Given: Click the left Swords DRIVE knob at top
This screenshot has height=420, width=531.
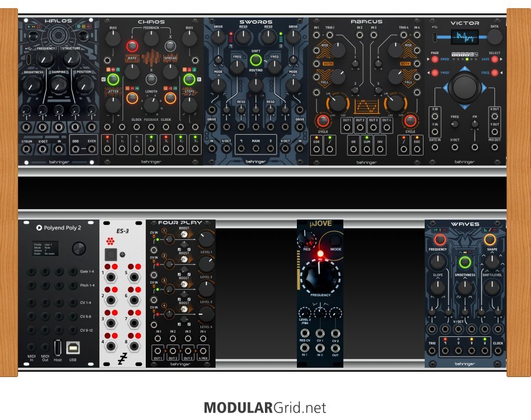Looking at the screenshot, I should (x=218, y=37).
